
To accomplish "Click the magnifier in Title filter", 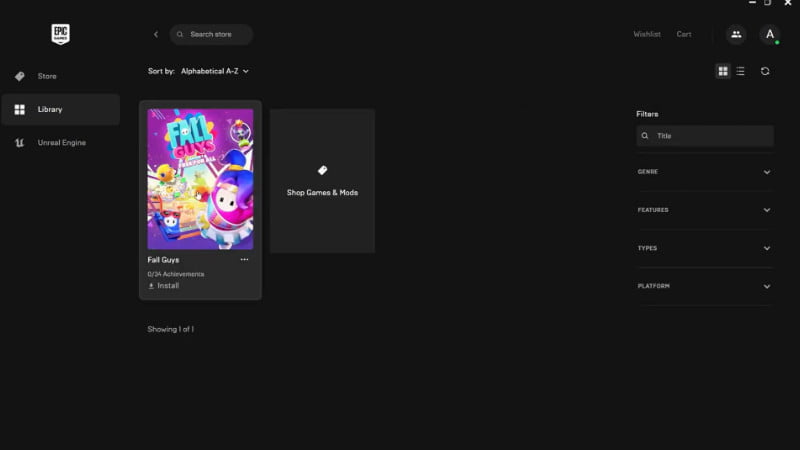I will [645, 136].
